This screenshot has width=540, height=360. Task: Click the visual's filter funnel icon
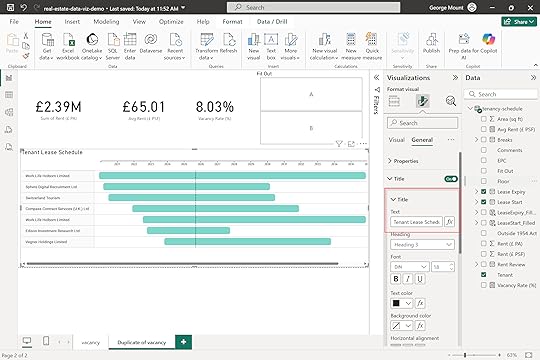point(339,144)
